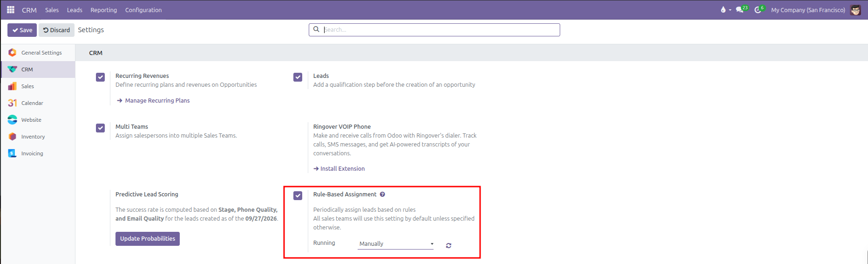Open the Sales menu in navbar

tap(52, 10)
